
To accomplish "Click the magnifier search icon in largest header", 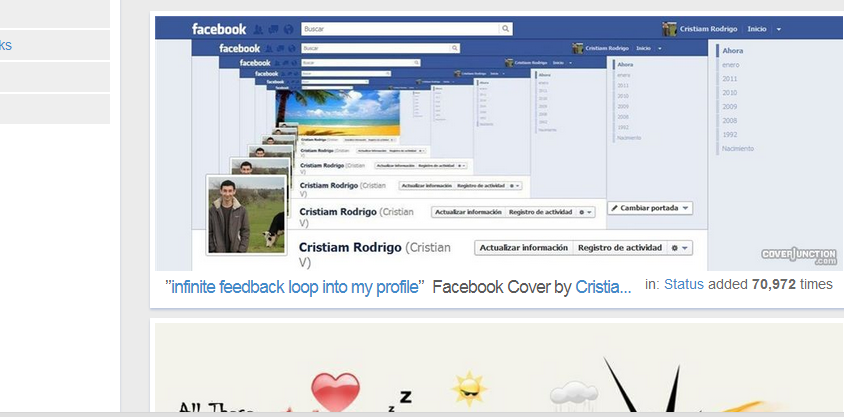I will click(505, 29).
